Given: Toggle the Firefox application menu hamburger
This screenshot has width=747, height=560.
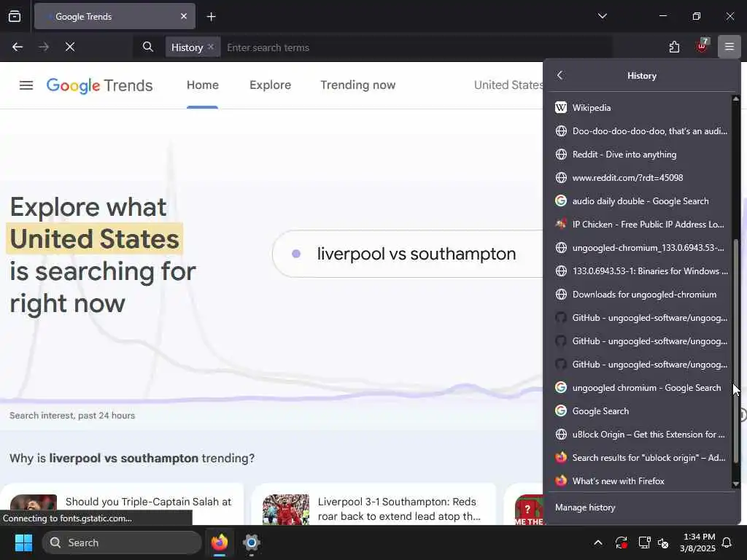Looking at the screenshot, I should coord(729,47).
